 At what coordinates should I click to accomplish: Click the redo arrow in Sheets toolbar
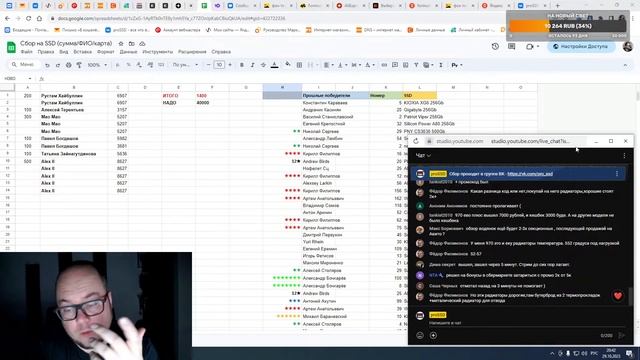tap(58, 65)
